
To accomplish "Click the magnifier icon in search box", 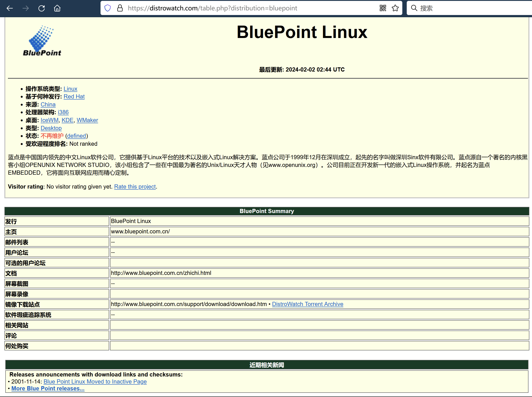I will click(414, 8).
